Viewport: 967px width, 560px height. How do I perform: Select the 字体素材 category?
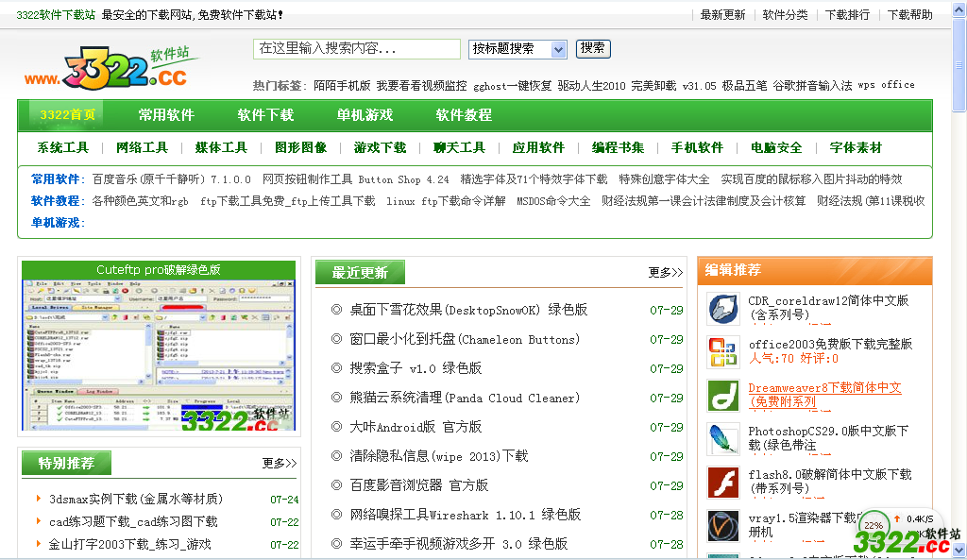click(x=856, y=148)
